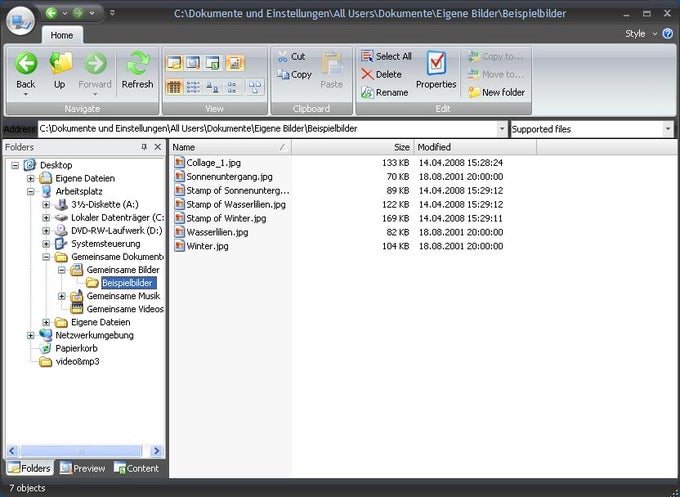Collapse the Gemeinsame Dokumente node
The height and width of the screenshot is (497, 680).
coord(46,257)
